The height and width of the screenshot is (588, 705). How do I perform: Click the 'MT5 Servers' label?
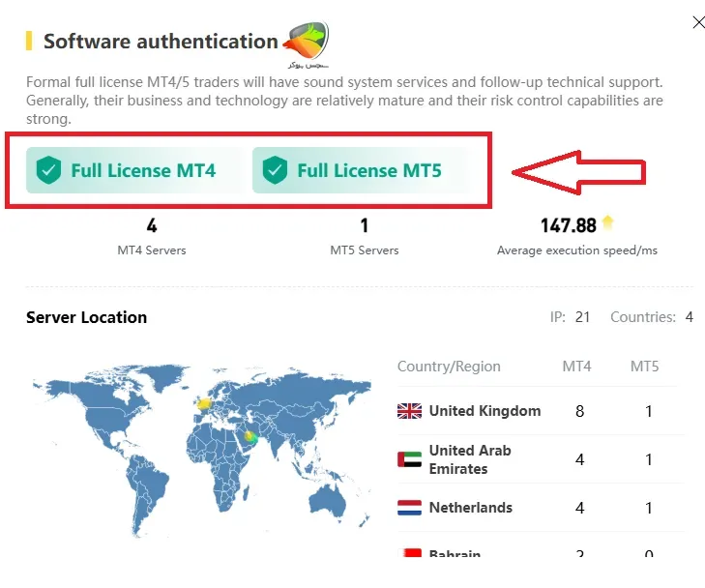tap(365, 250)
